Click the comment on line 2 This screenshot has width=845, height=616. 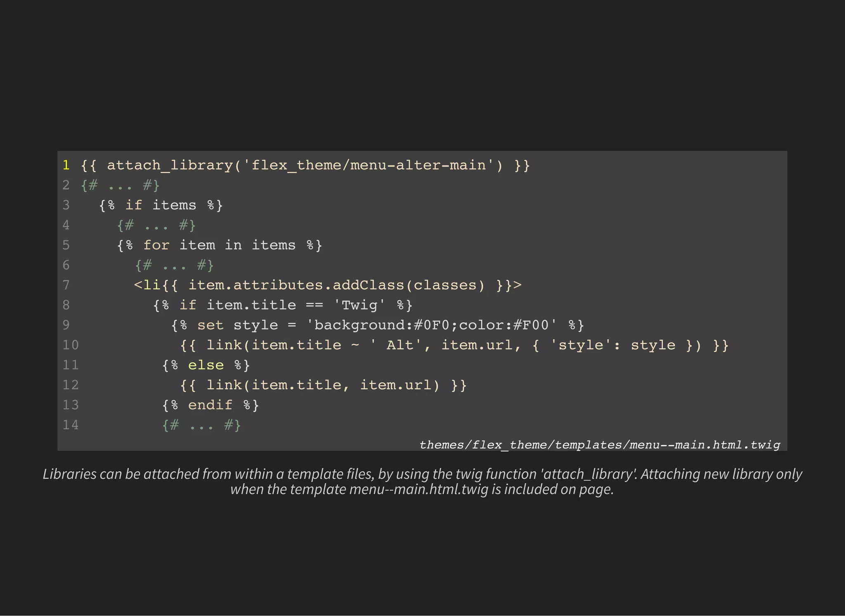coord(120,185)
